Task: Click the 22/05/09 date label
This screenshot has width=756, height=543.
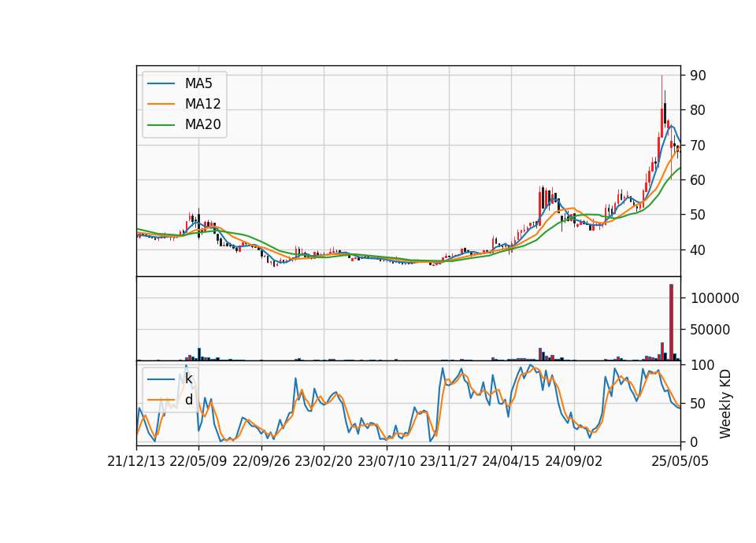Action: click(198, 461)
